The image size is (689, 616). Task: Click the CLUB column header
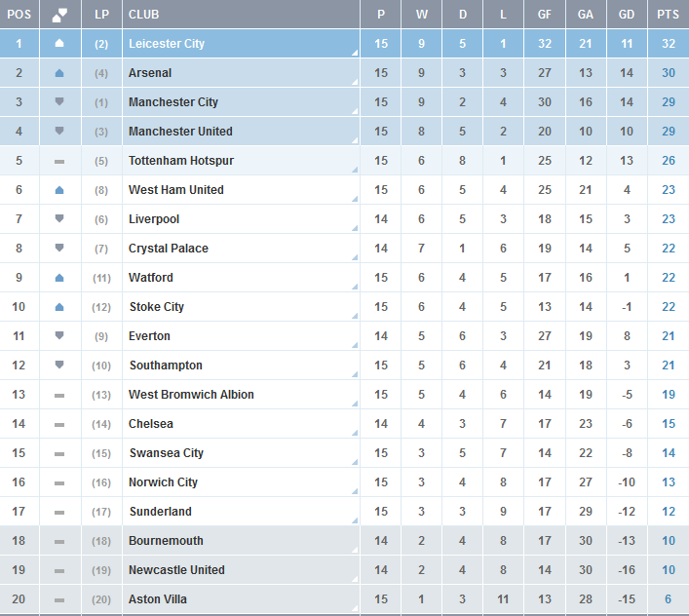[x=143, y=15]
